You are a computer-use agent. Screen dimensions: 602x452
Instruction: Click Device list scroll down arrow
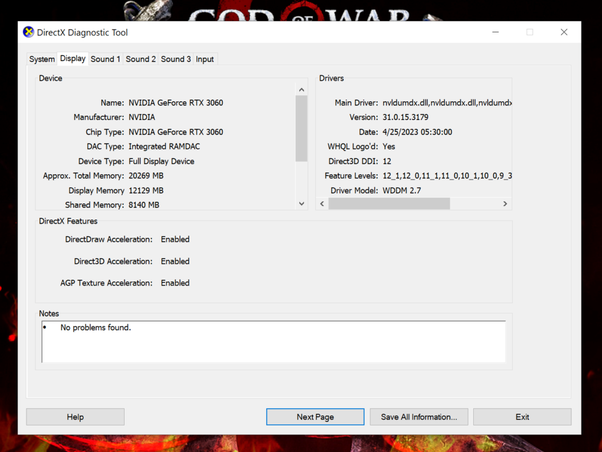301,204
